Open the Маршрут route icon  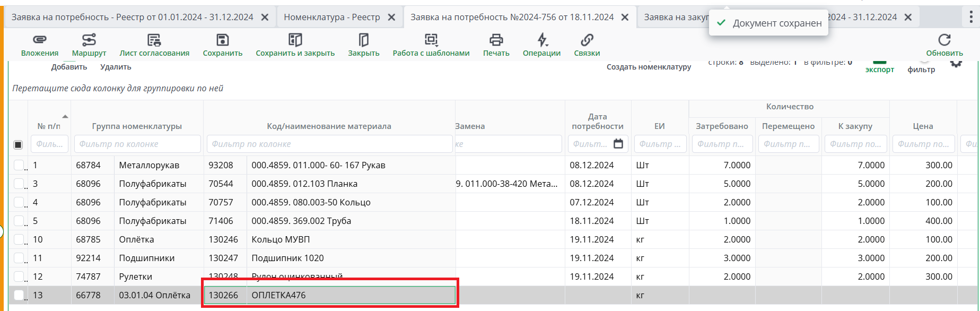pos(89,40)
